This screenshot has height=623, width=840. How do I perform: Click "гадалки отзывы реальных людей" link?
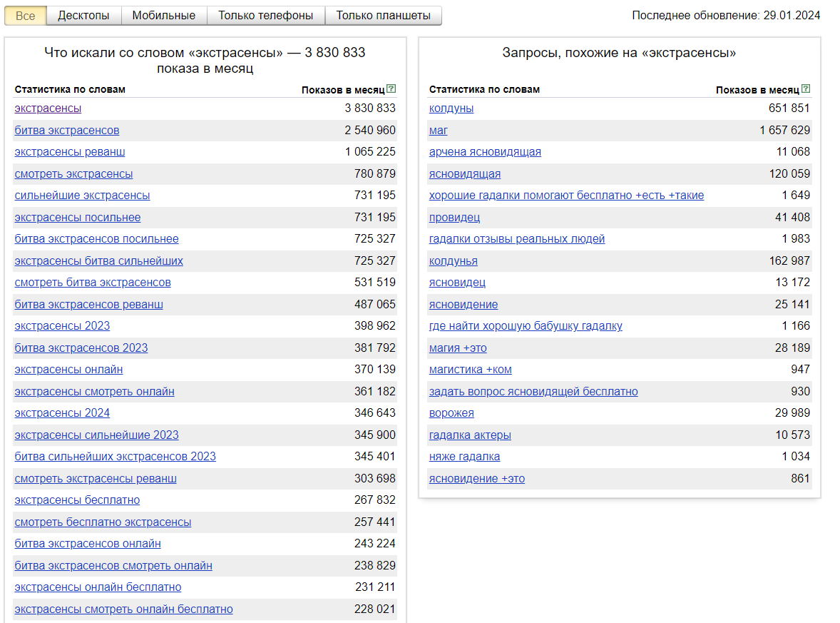(x=516, y=238)
